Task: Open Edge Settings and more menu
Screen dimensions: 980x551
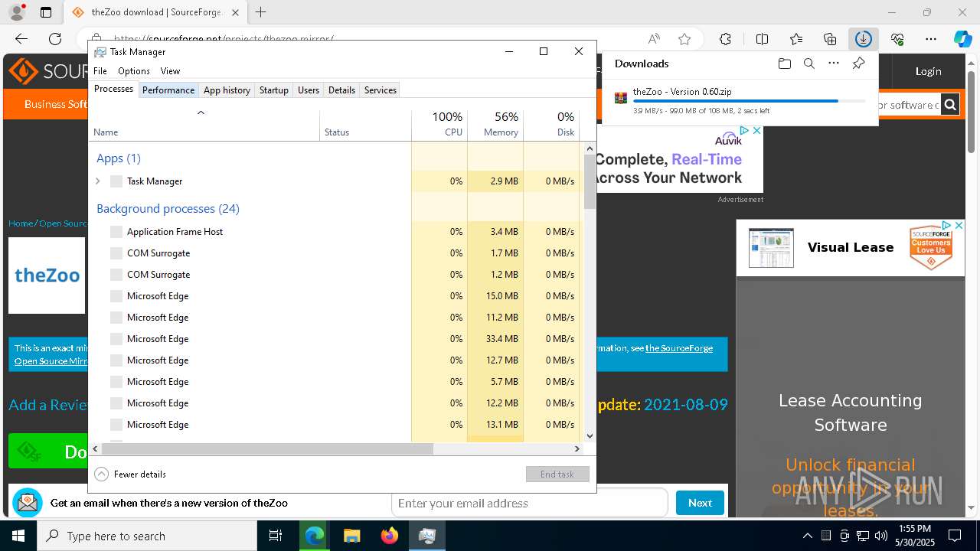Action: click(931, 39)
